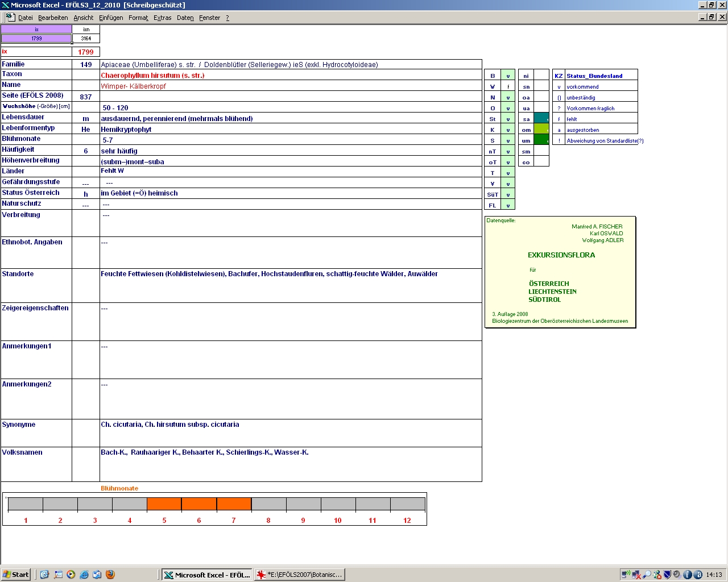The height and width of the screenshot is (582, 728).
Task: Open wireless network tray icon
Action: coord(626,575)
